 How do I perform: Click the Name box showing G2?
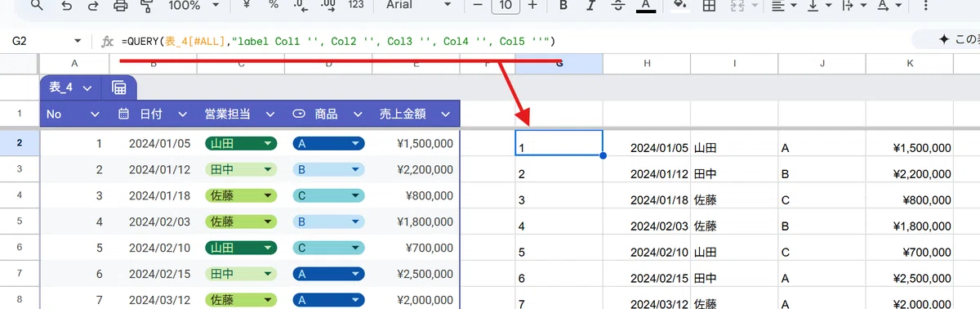[37, 40]
